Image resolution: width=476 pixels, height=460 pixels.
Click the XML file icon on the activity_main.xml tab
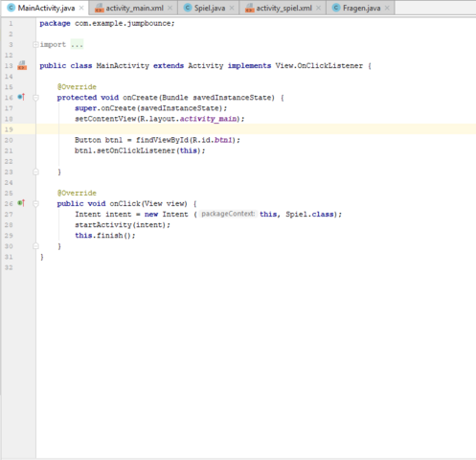point(100,9)
